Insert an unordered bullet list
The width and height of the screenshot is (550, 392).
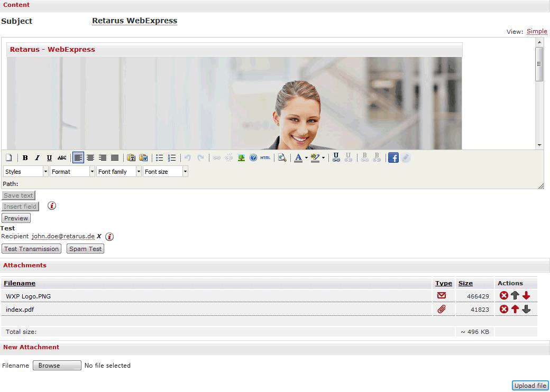[x=159, y=158]
